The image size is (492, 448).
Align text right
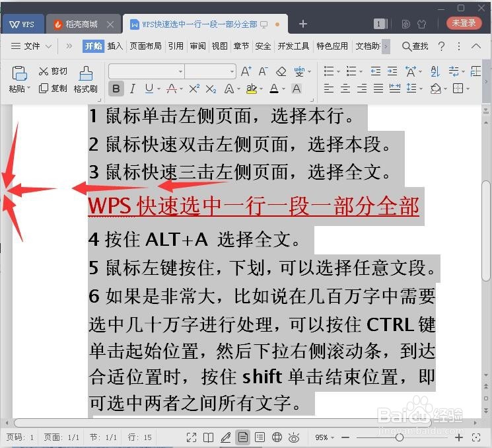[x=362, y=89]
